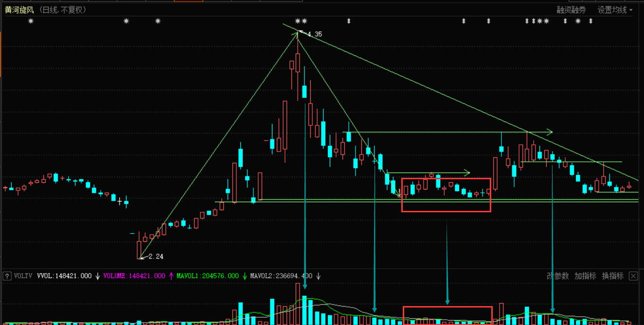Open 融资融券 margin trading info
The width and height of the screenshot is (644, 325).
coord(571,10)
